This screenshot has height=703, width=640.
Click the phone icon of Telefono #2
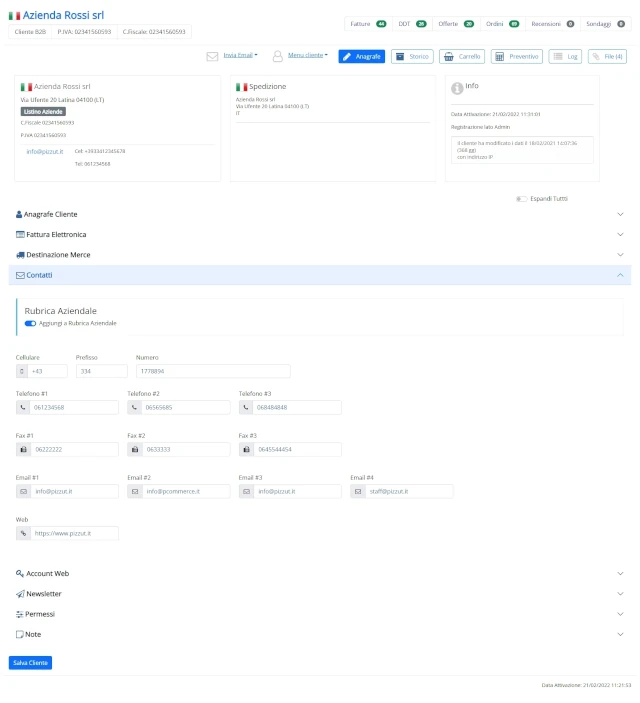(x=134, y=408)
